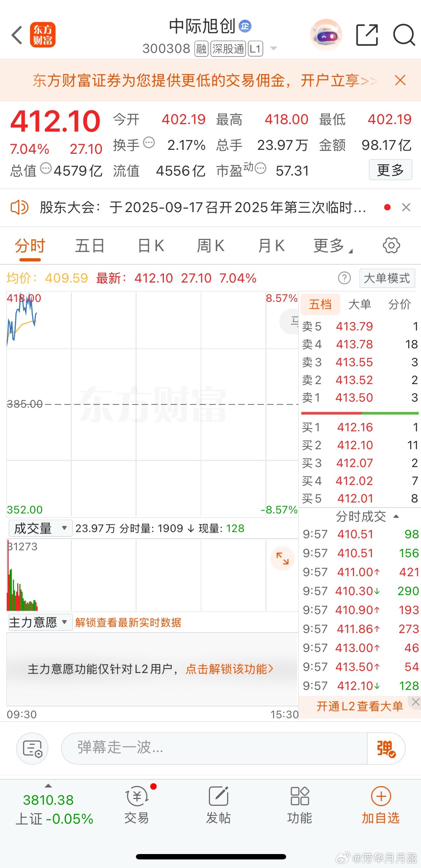Tap the 市盈 info icon
This screenshot has width=421, height=868.
click(x=260, y=168)
